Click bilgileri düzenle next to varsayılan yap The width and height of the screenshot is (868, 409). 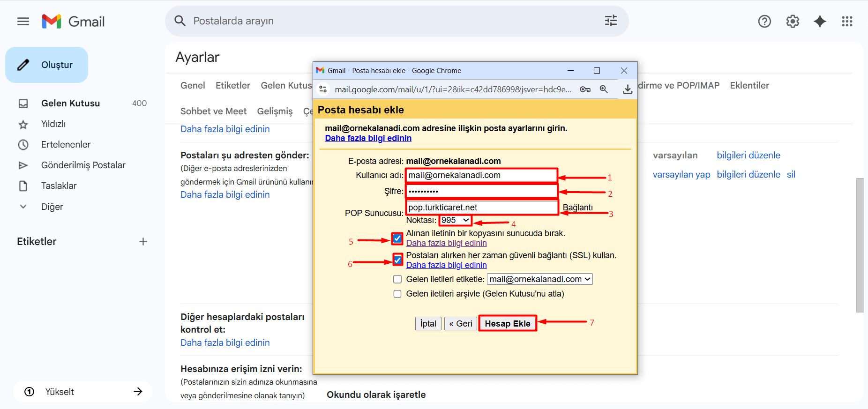click(x=748, y=175)
